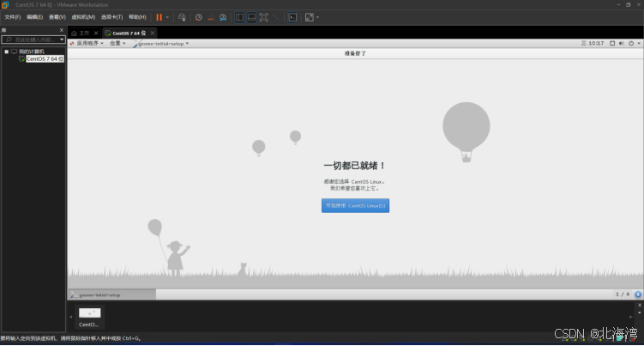The width and height of the screenshot is (644, 346).
Task: Open the thumbnail bar options dropdown arrow
Action: pos(640,313)
